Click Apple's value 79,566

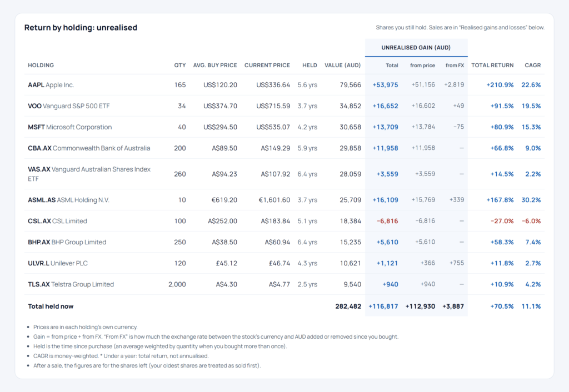[x=350, y=85]
